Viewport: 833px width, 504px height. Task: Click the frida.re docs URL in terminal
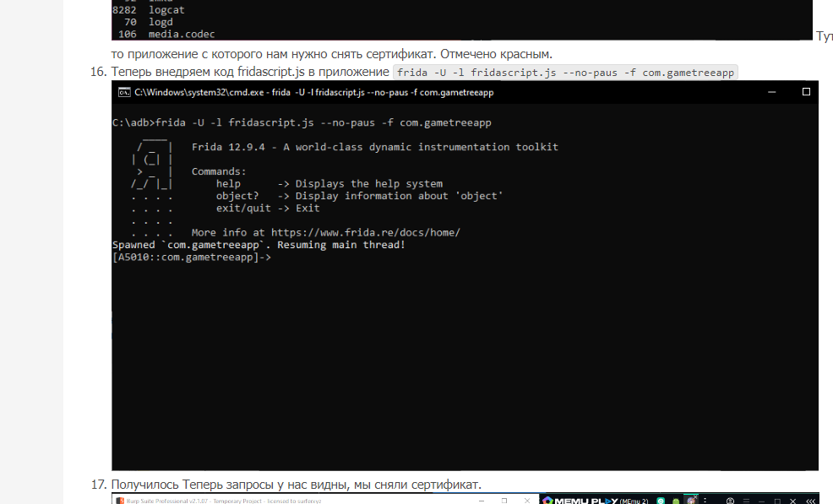[366, 233]
